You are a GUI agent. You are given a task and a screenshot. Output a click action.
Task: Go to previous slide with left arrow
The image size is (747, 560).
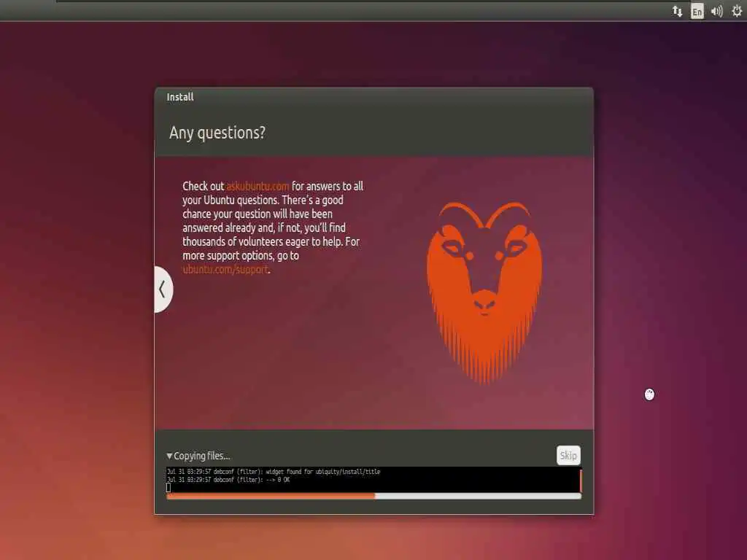tap(163, 289)
